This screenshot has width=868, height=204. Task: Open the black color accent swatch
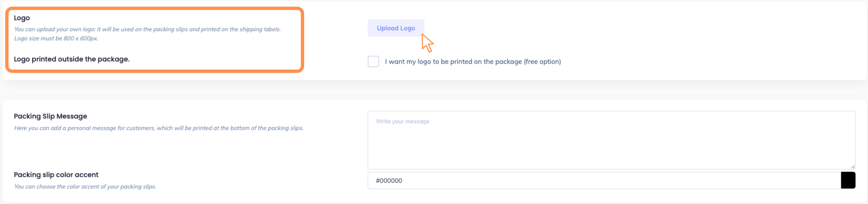tap(848, 181)
